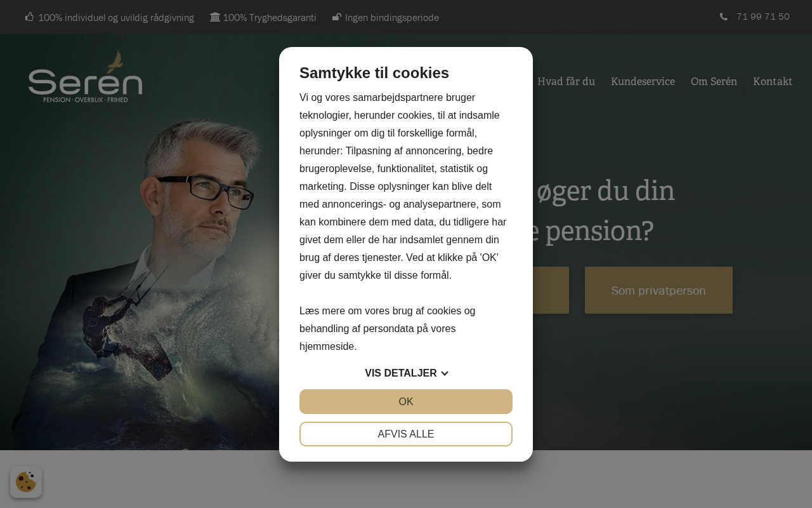Click the phone icon beside number
This screenshot has width=812, height=508.
tap(724, 17)
